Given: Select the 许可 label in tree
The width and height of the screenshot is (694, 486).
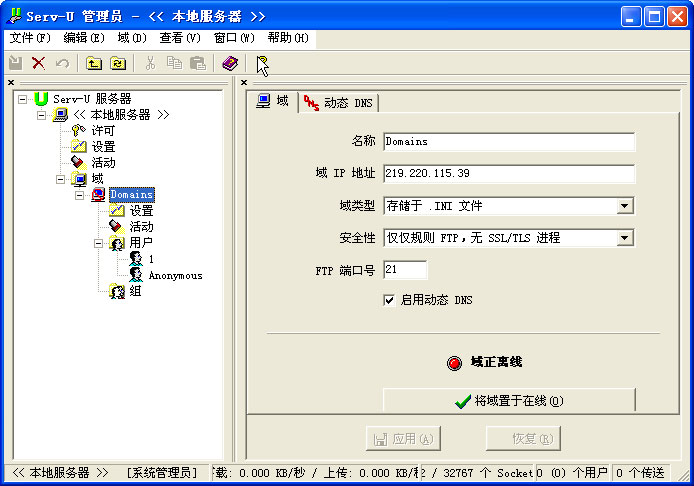Looking at the screenshot, I should coord(103,131).
